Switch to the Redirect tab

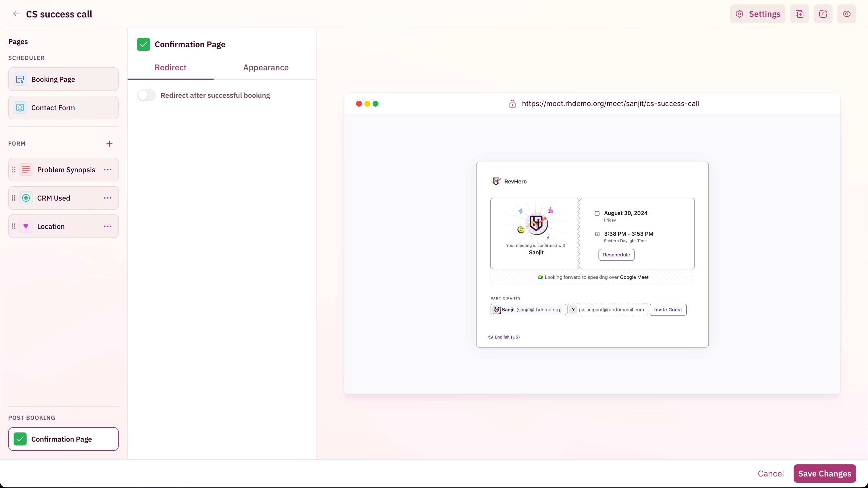(x=171, y=67)
